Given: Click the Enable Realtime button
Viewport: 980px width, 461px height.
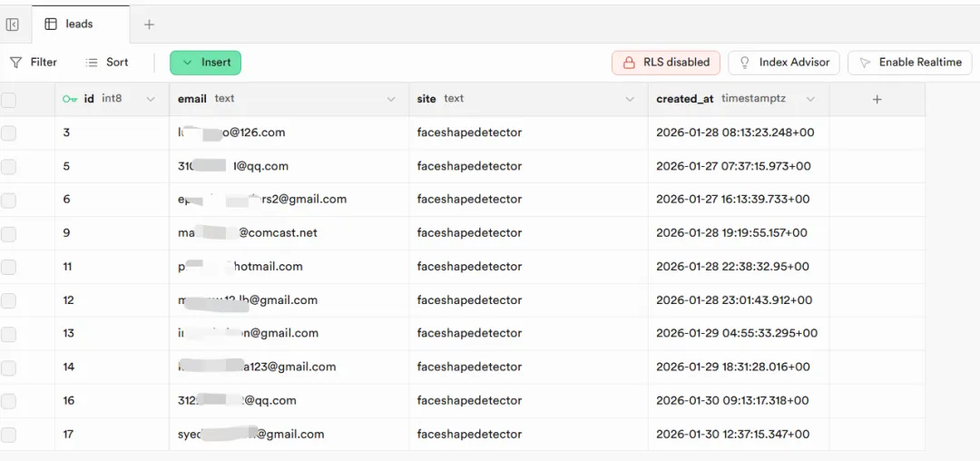Looking at the screenshot, I should (909, 63).
